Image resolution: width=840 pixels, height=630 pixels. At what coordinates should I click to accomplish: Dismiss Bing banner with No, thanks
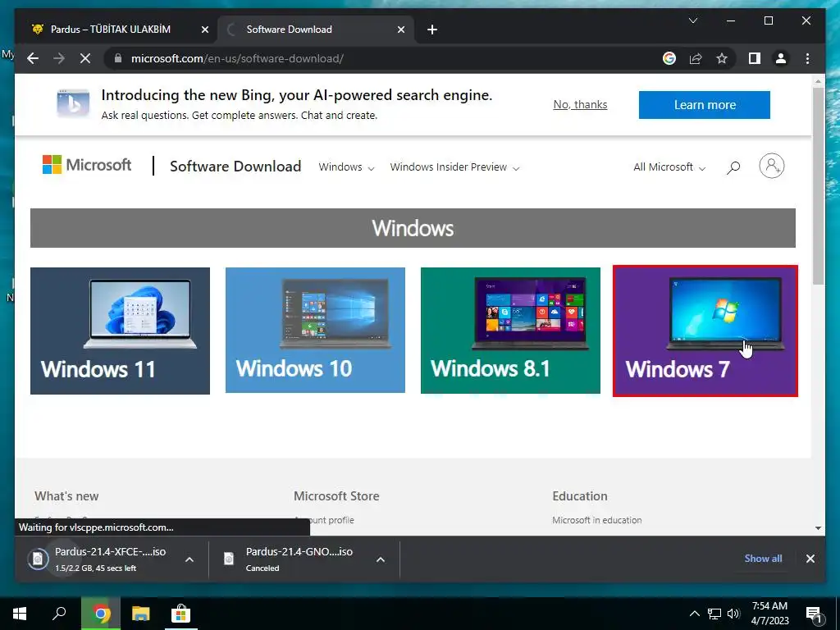coord(580,104)
